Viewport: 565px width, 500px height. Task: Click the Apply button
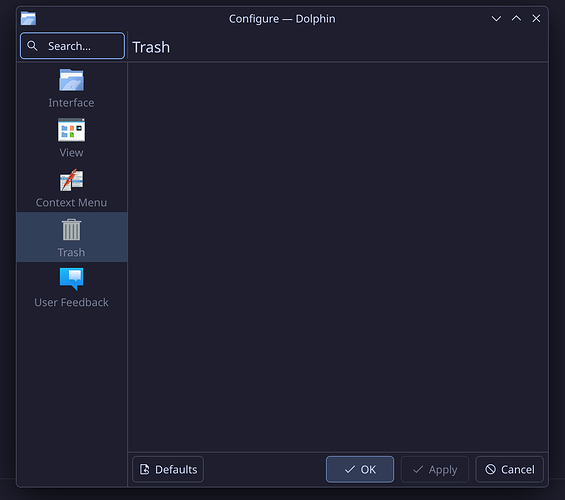coord(435,469)
